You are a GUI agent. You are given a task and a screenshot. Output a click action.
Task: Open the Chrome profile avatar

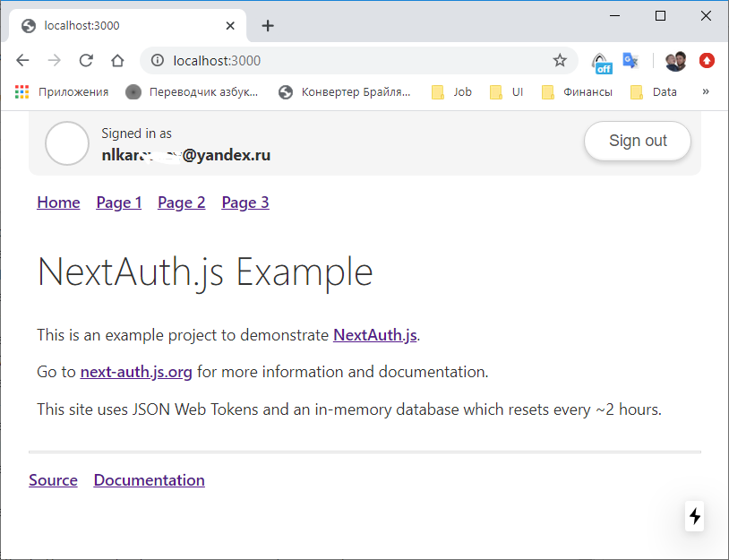pos(675,61)
